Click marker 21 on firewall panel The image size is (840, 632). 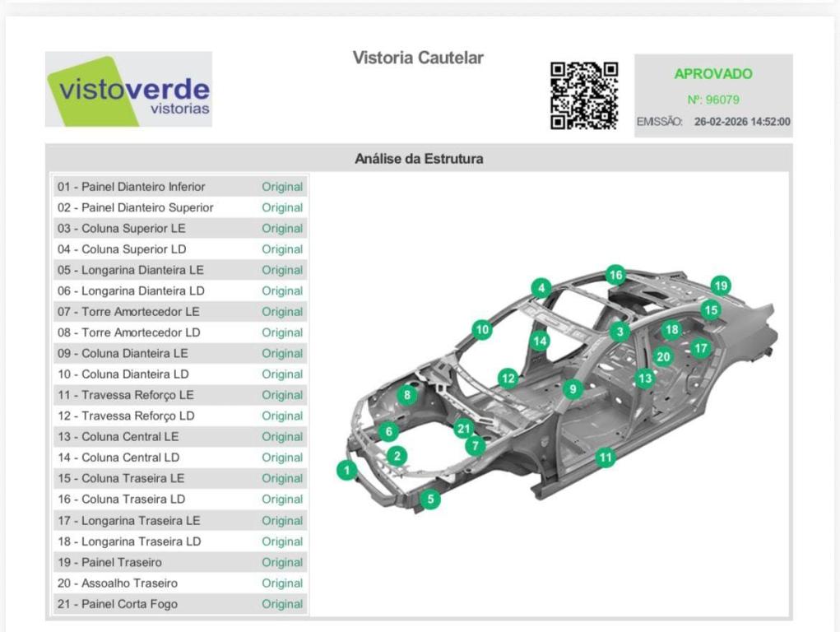(464, 428)
